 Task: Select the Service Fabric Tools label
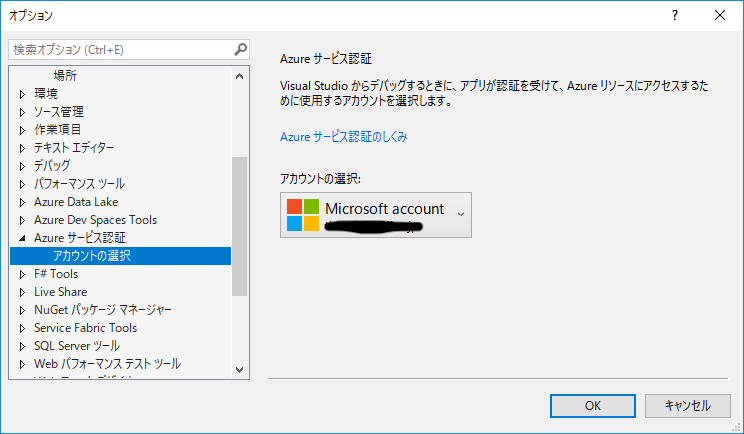click(85, 328)
